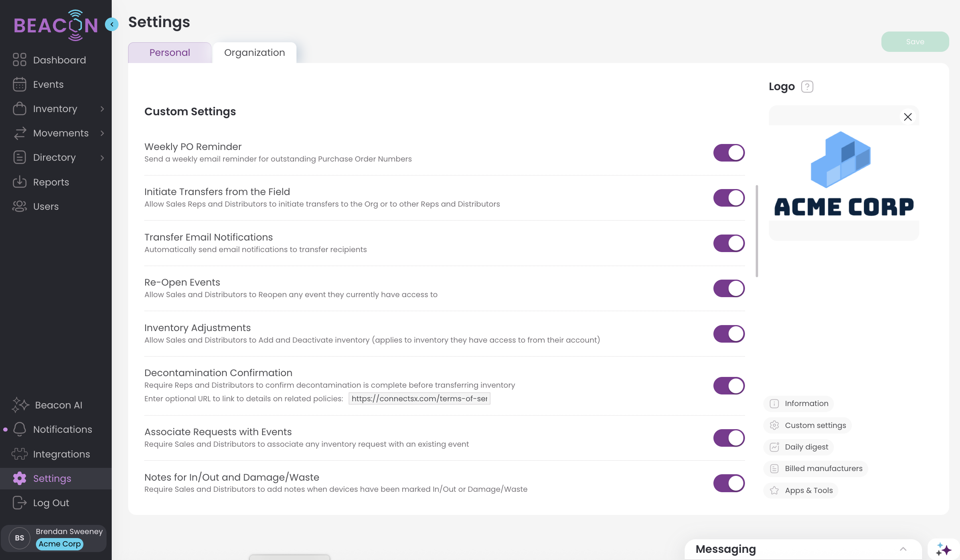Screen dimensions: 960x560
Task: Turn off Re-Open Events toggle
Action: click(x=729, y=288)
